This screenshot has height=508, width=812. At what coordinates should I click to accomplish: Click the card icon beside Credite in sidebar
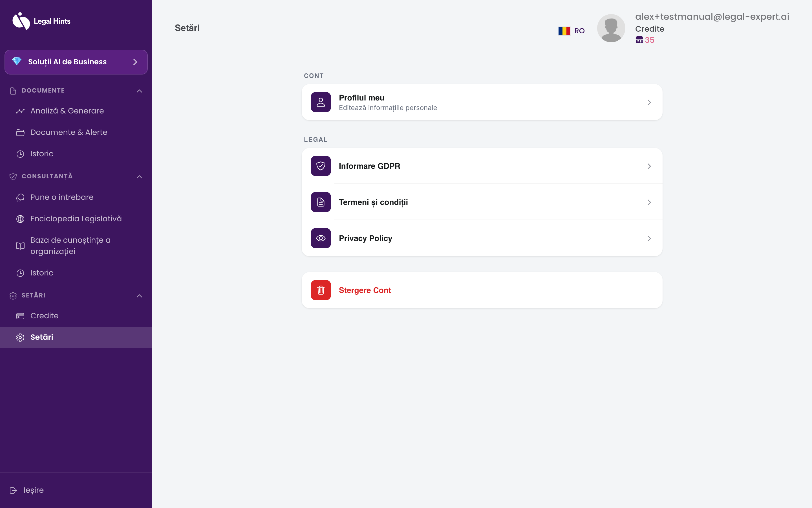point(20,316)
